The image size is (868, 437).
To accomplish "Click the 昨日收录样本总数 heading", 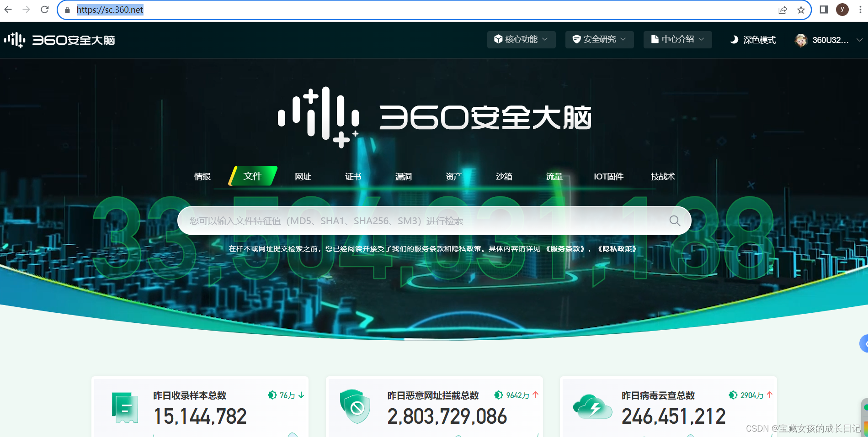I will click(x=190, y=395).
